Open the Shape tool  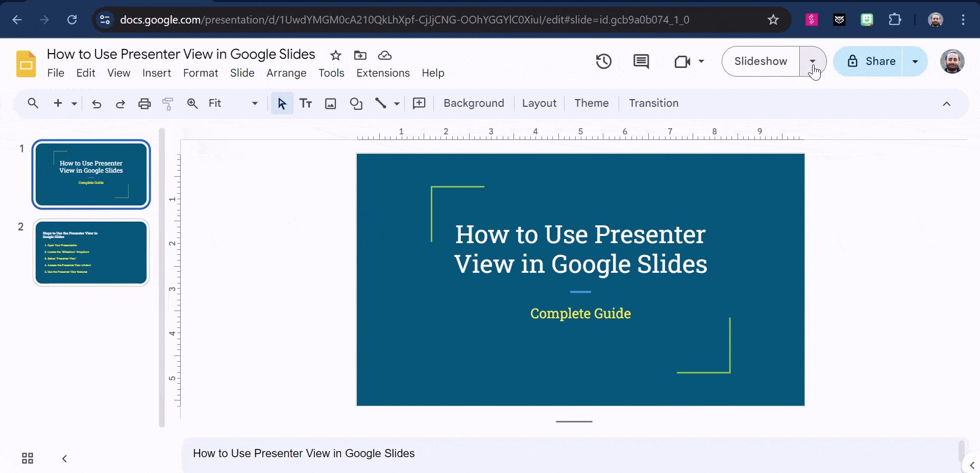click(356, 103)
